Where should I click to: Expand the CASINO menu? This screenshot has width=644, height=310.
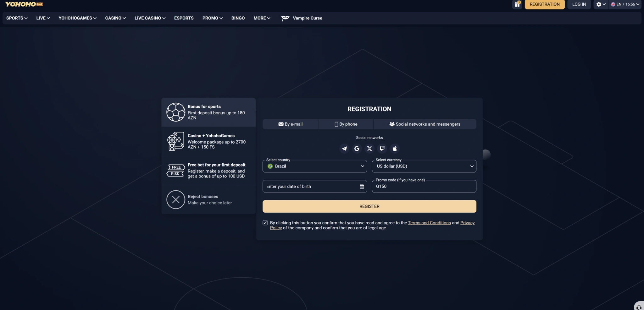(x=115, y=18)
